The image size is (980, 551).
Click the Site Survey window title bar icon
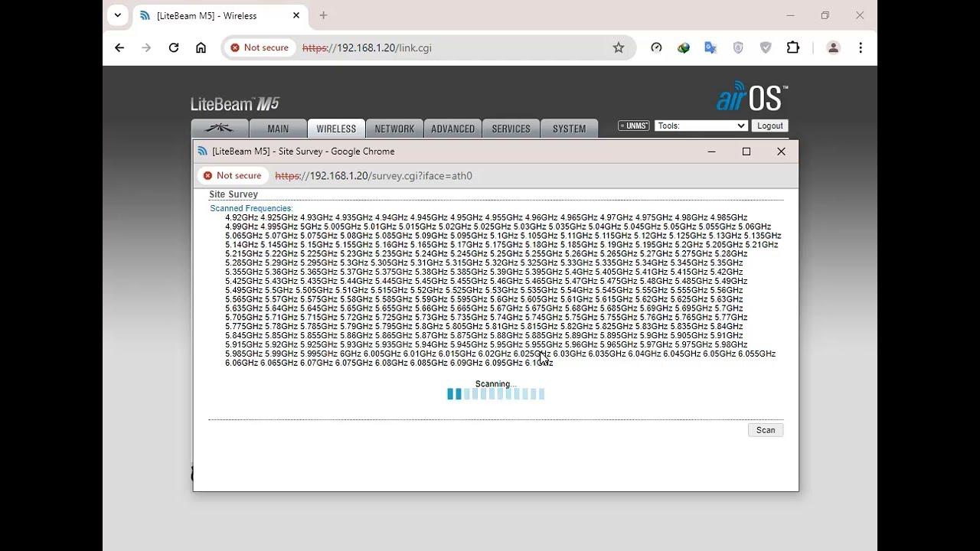click(202, 152)
